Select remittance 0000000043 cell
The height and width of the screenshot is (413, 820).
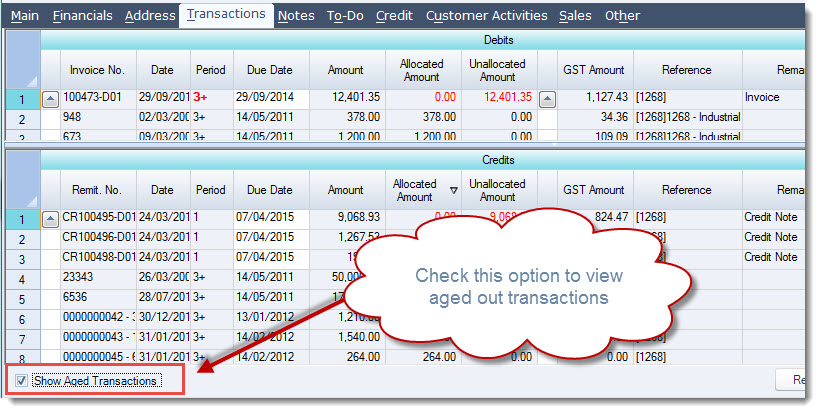tap(98, 337)
